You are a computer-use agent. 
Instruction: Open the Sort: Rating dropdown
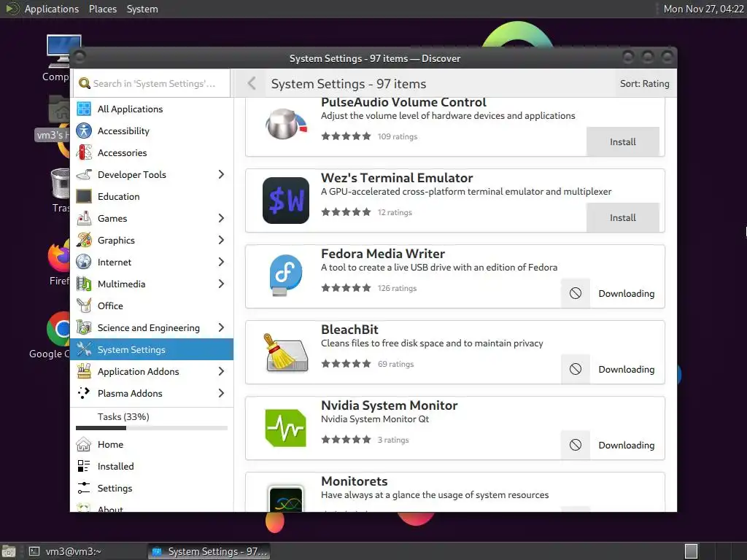(x=644, y=84)
